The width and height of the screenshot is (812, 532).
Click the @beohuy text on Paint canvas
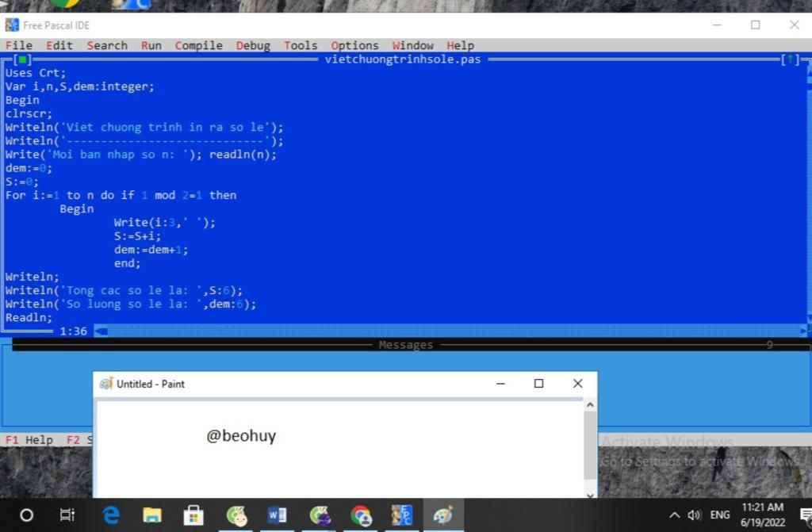(241, 435)
